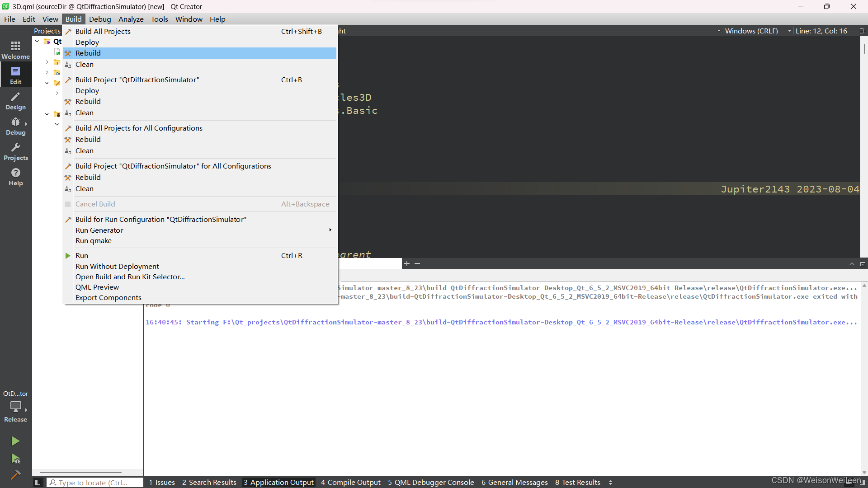The image size is (868, 488).
Task: Open Projects mode wrench icon
Action: pos(15,151)
